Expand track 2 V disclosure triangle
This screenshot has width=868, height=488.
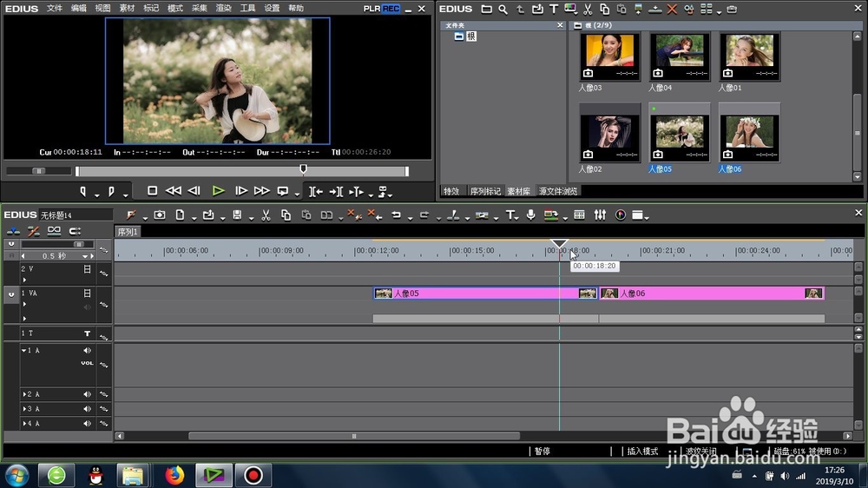pyautogui.click(x=24, y=280)
